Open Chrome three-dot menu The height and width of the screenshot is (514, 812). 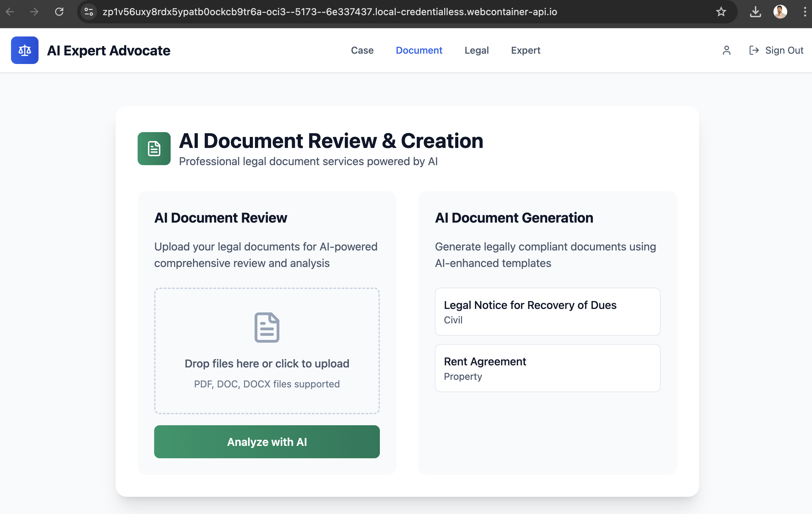pos(804,12)
